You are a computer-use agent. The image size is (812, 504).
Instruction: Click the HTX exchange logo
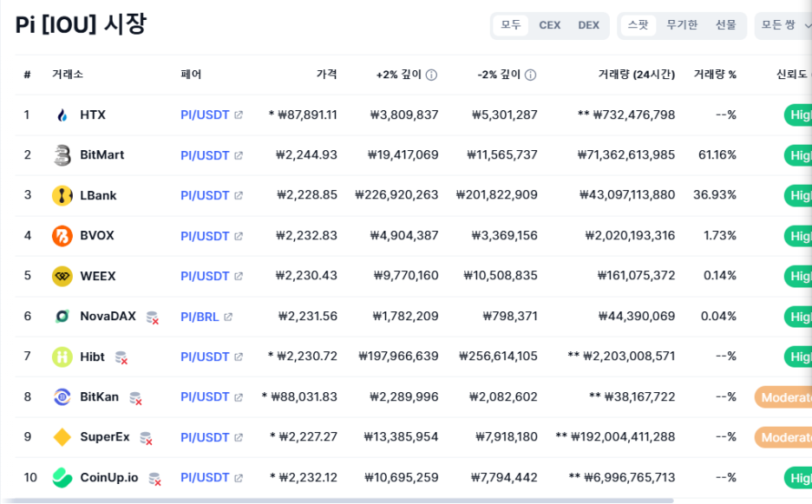tap(62, 115)
